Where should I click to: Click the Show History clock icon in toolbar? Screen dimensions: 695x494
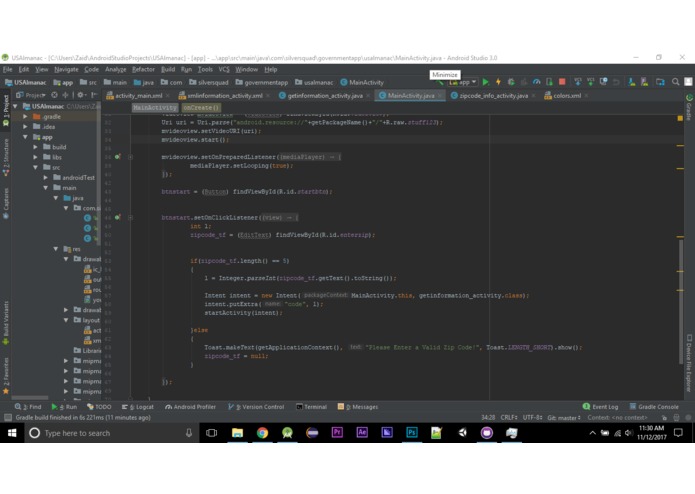(603, 82)
